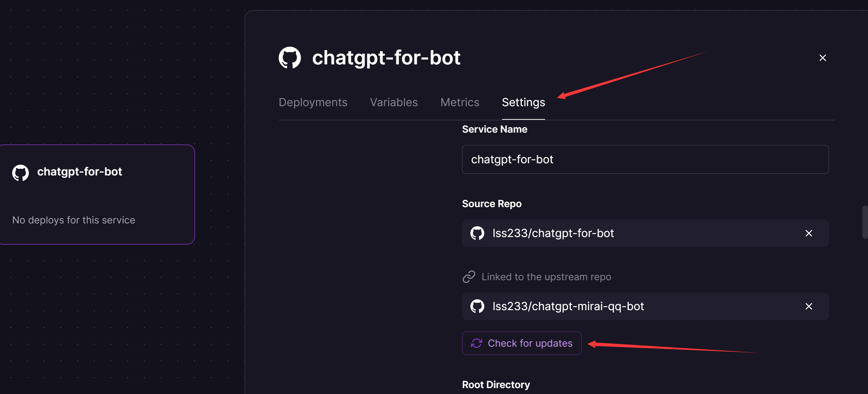The width and height of the screenshot is (868, 394).
Task: Click the "No deploys for this service" text
Action: (x=74, y=220)
